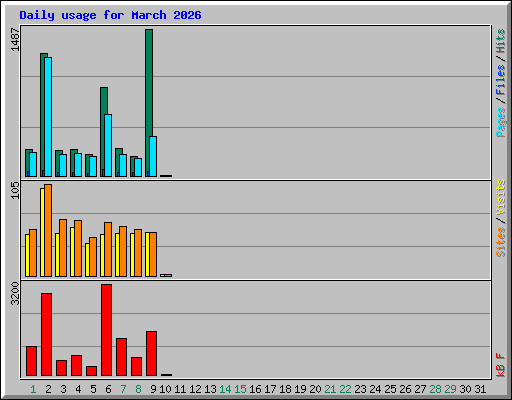Click the day 24 x-axis label
The height and width of the screenshot is (400, 512).
(375, 389)
